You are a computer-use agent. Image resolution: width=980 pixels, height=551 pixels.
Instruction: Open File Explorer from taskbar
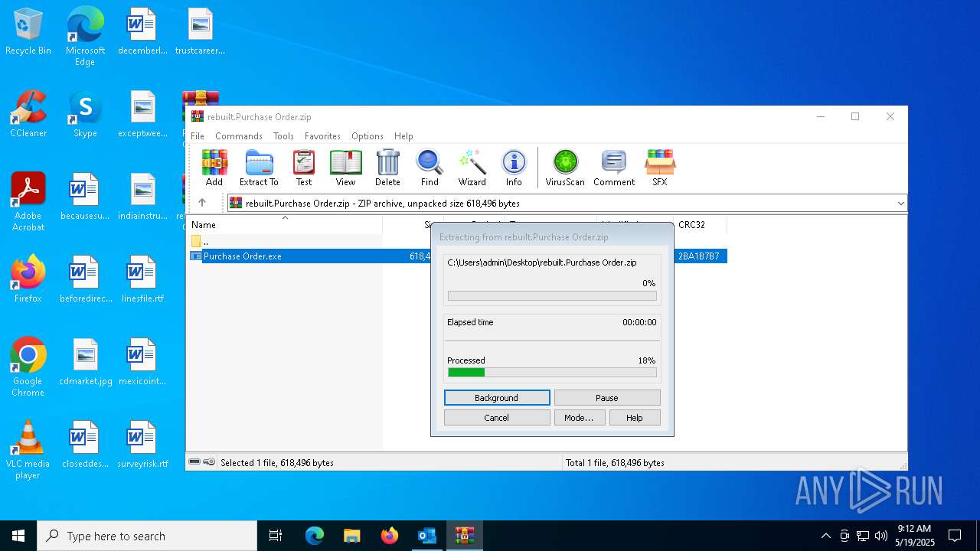click(351, 536)
